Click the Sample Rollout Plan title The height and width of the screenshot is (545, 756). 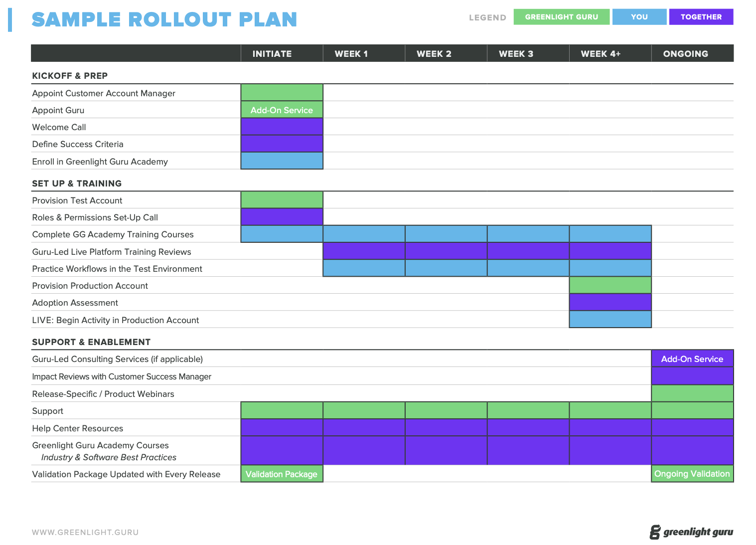pos(164,19)
